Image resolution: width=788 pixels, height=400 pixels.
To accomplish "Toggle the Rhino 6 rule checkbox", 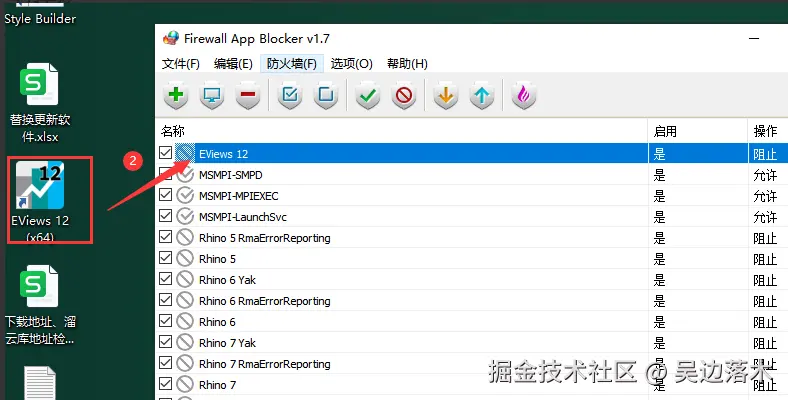I will tap(165, 321).
